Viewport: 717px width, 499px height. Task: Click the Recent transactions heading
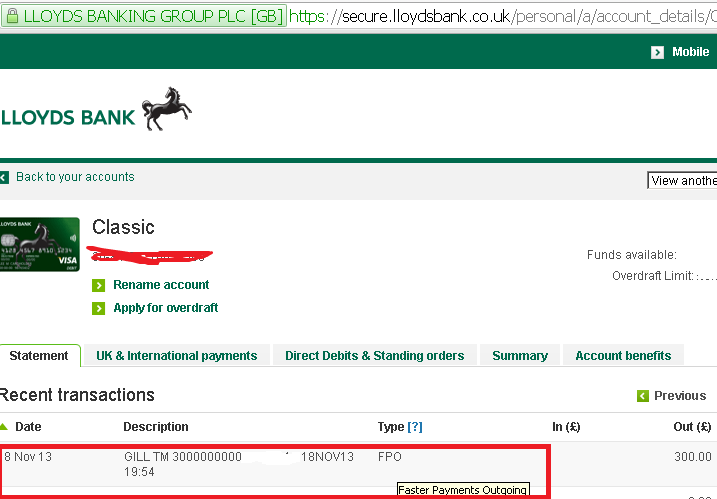coord(77,395)
